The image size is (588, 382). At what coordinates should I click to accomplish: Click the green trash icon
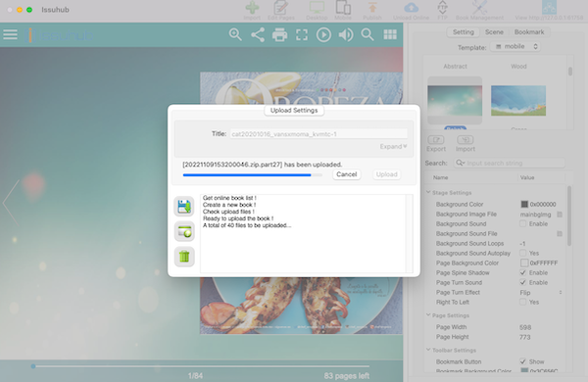184,257
